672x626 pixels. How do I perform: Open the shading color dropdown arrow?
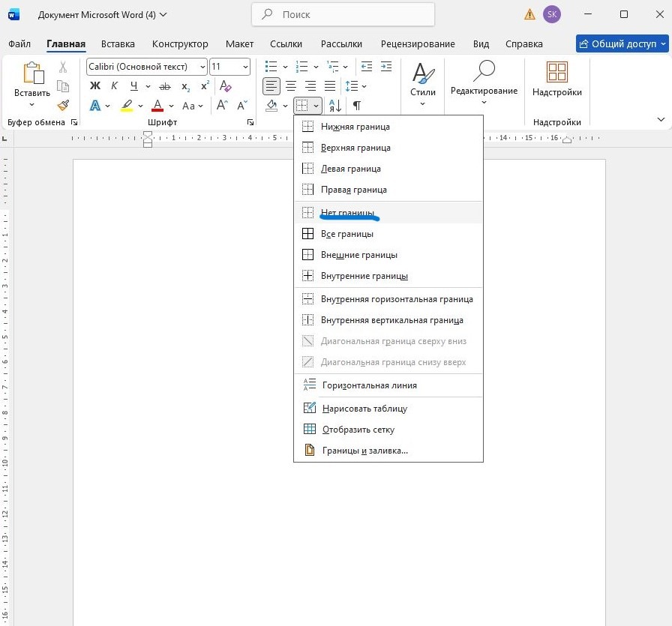(x=285, y=106)
